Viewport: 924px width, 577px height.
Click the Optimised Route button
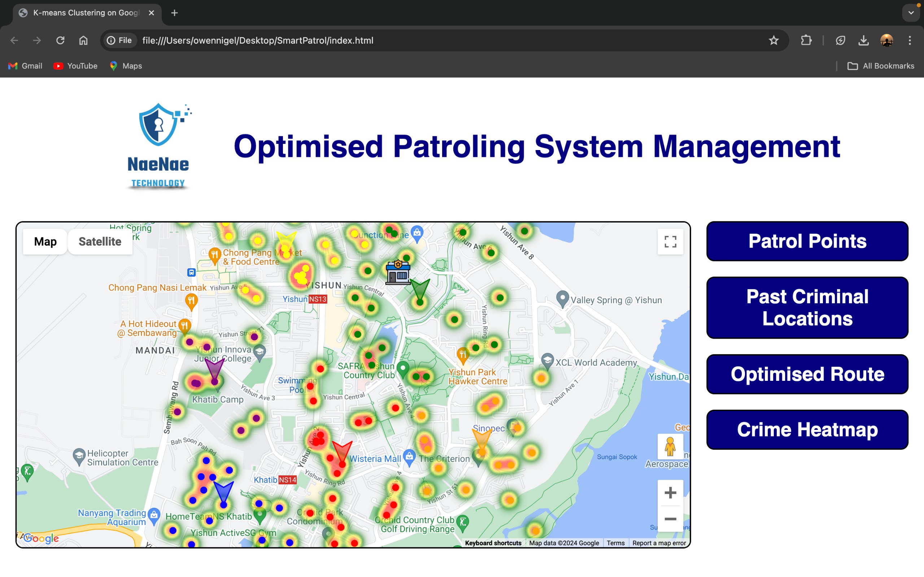pyautogui.click(x=807, y=374)
